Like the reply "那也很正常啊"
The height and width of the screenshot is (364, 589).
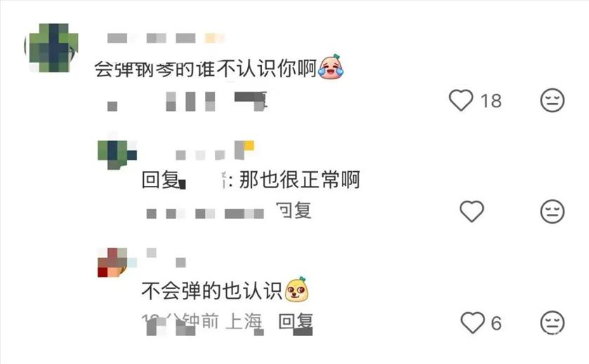coord(472,211)
